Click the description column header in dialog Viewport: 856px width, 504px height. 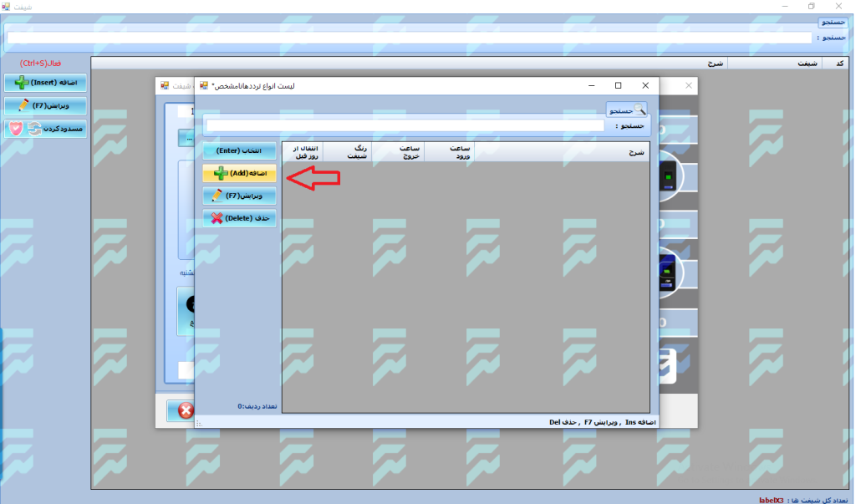[562, 151]
